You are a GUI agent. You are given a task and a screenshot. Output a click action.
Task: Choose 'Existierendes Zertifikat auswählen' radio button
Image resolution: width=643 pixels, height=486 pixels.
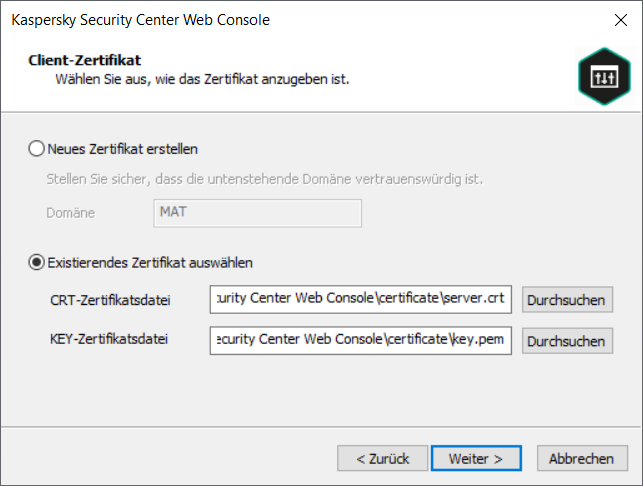pyautogui.click(x=38, y=263)
